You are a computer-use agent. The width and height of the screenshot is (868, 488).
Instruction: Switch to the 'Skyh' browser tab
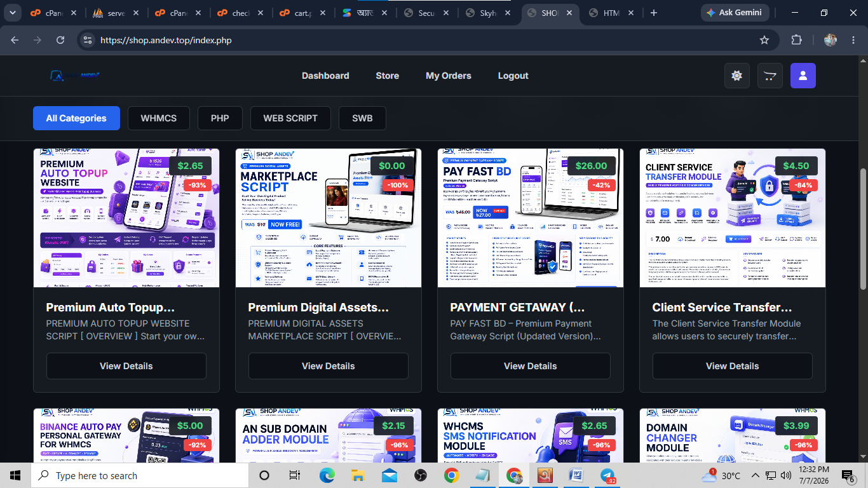[x=489, y=13]
